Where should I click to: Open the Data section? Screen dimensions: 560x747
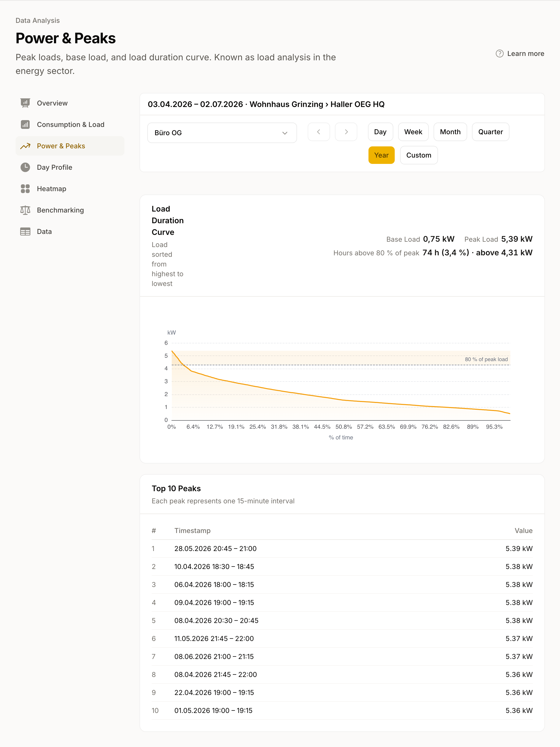pos(70,232)
